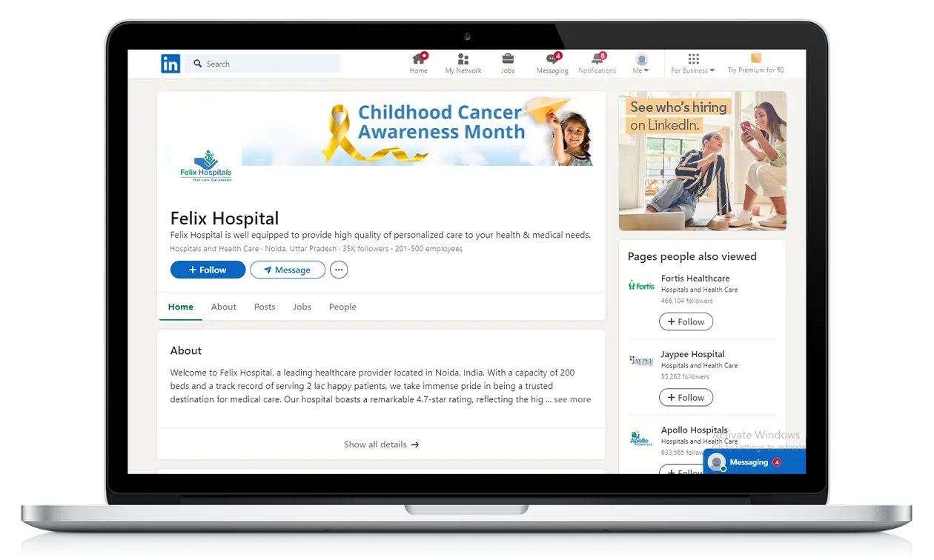
Task: Click the Childhood Cancer Awareness Month banner
Action: click(x=417, y=129)
